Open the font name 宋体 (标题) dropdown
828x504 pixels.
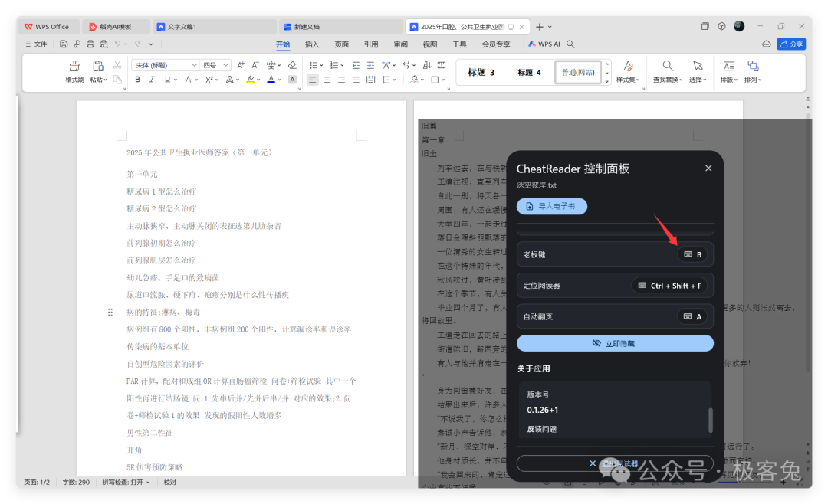tap(194, 65)
